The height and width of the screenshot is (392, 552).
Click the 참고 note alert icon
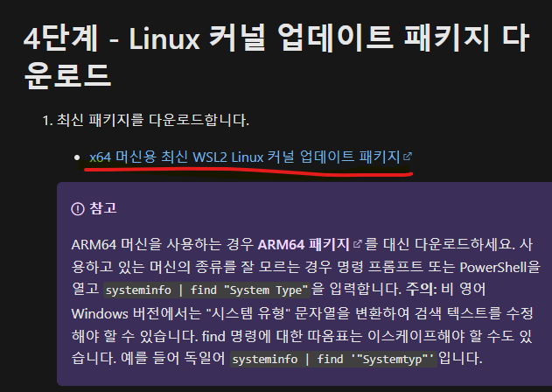(78, 209)
